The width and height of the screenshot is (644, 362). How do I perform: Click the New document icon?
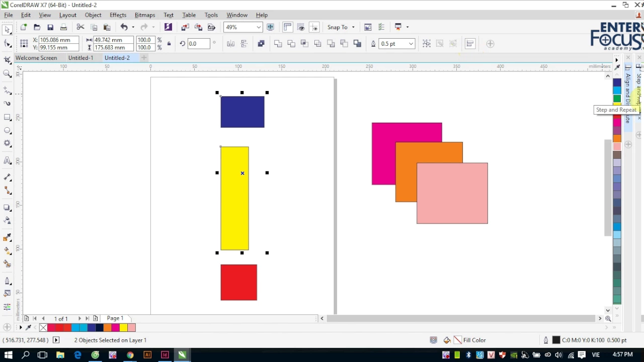24,27
